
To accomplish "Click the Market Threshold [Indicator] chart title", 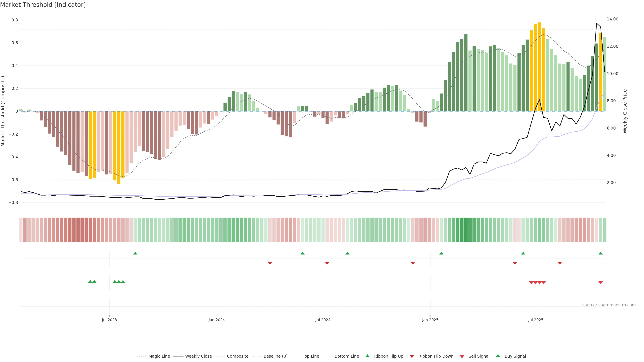I will coord(43,5).
